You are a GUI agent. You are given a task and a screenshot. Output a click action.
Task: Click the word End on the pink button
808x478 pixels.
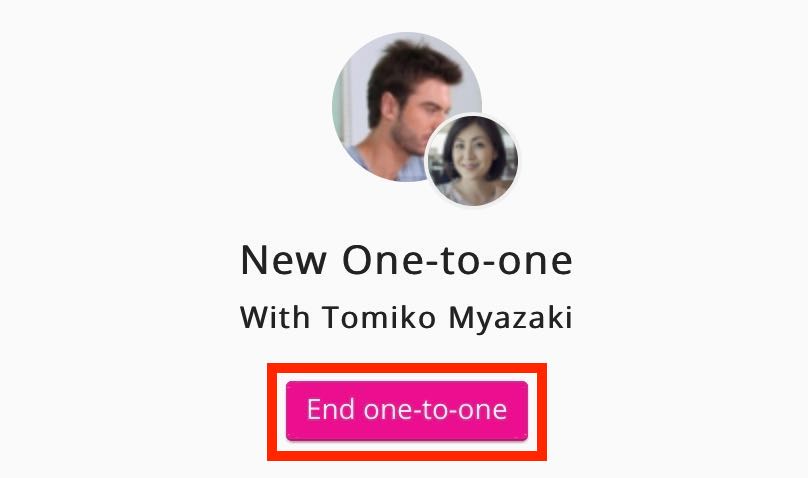click(x=331, y=410)
